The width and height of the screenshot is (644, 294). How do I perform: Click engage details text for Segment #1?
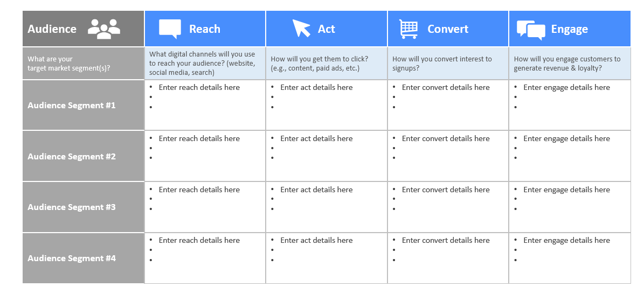pos(566,87)
